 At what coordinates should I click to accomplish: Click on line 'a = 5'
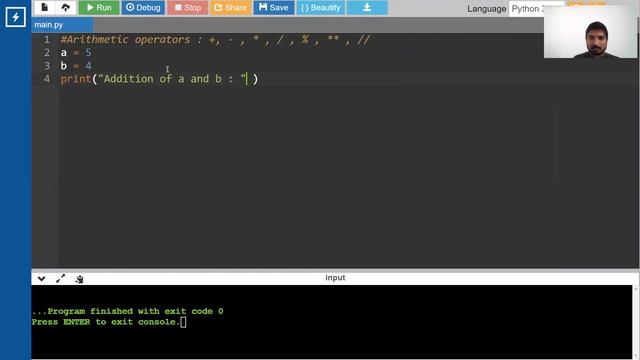pyautogui.click(x=76, y=53)
